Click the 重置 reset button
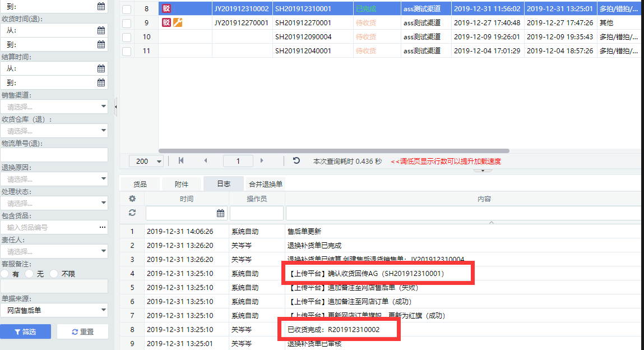Viewport: 644px width, 350px height. pos(82,331)
